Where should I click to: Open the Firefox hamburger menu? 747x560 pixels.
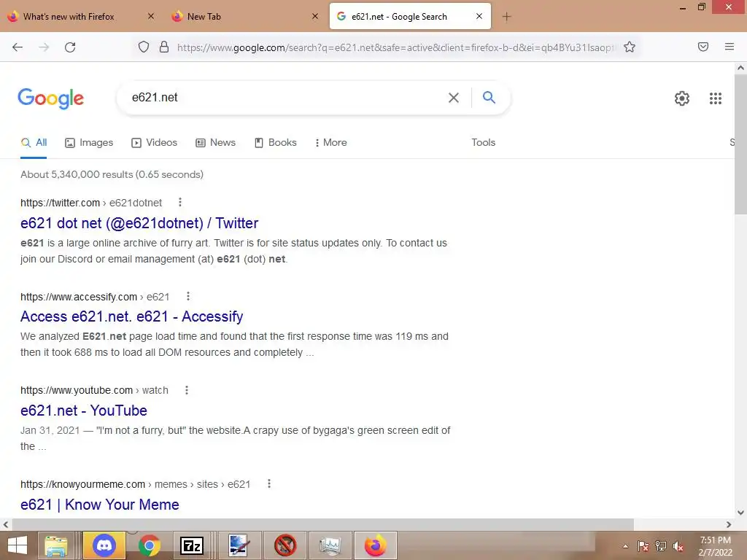[x=729, y=47]
